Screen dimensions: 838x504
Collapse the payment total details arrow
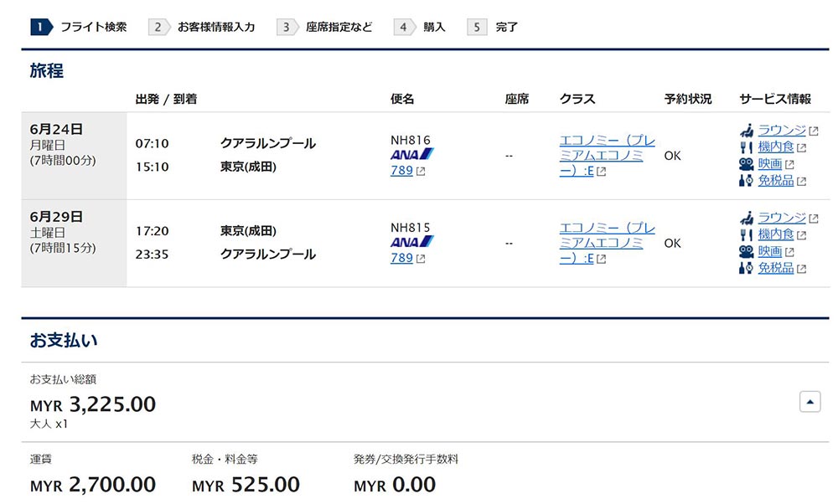pos(810,402)
